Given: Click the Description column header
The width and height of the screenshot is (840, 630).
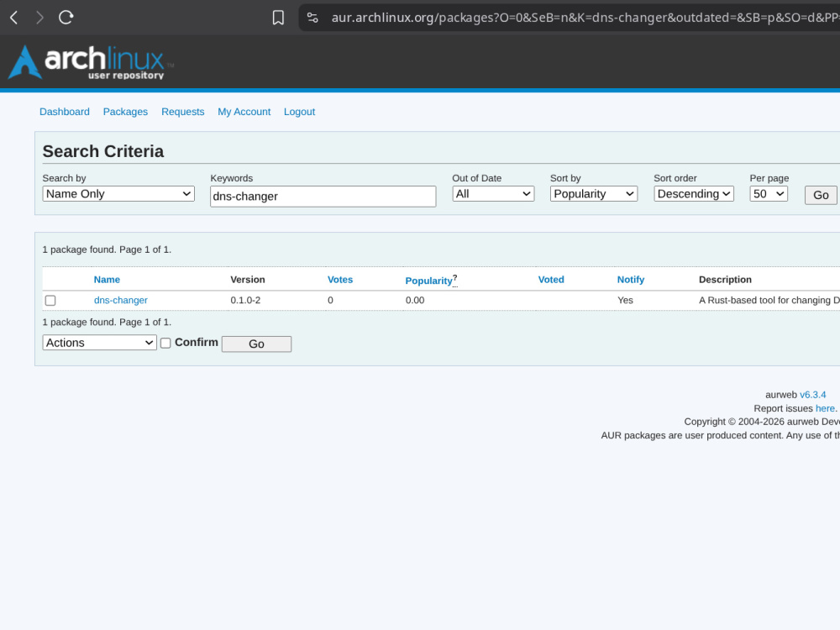Looking at the screenshot, I should [x=725, y=280].
